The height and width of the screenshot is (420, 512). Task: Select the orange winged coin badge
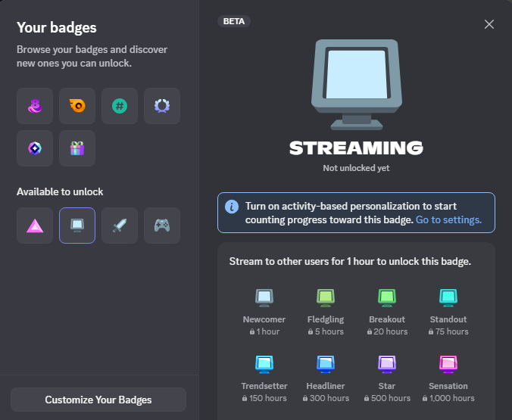pos(77,106)
